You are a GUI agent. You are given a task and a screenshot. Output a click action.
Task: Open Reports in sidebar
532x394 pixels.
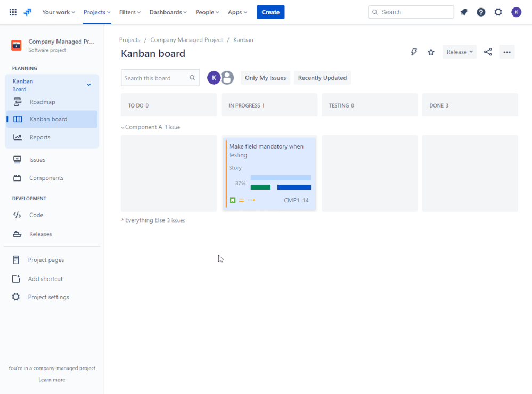click(52, 137)
